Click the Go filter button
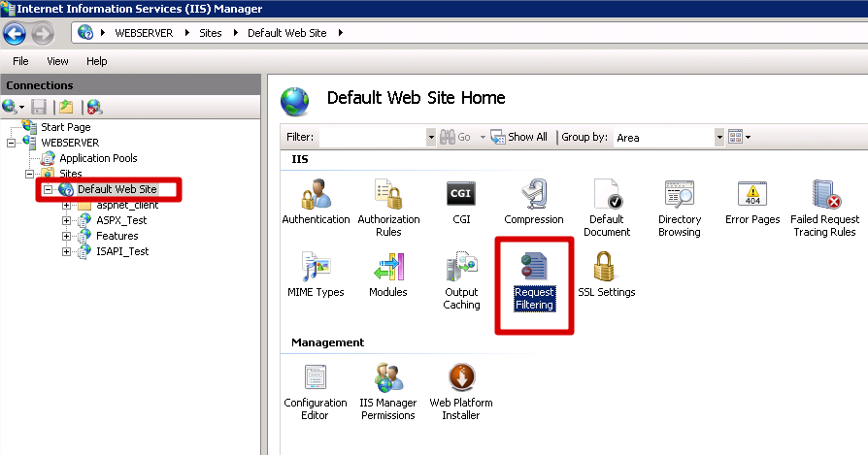 pos(455,137)
